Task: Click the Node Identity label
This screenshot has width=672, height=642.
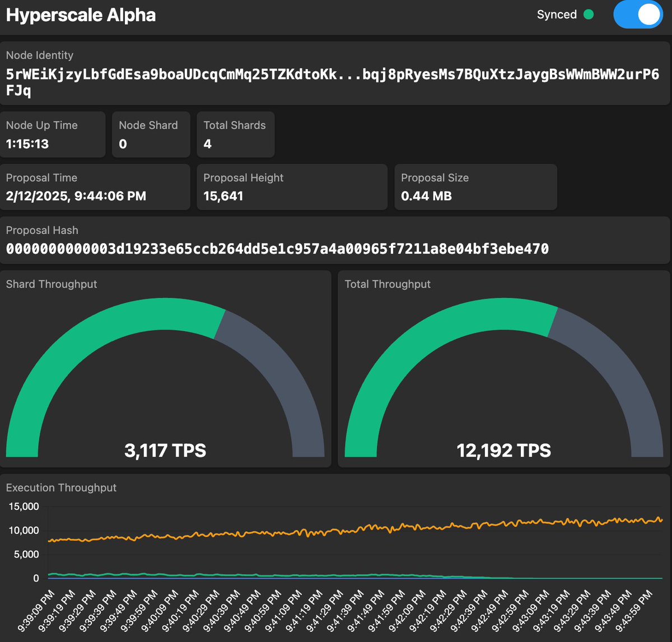Action: (x=40, y=55)
